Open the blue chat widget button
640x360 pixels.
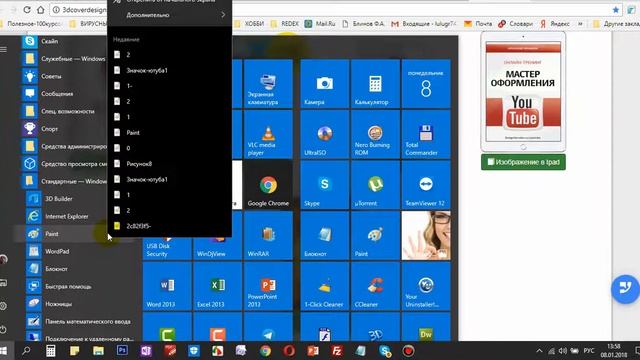pos(625,289)
